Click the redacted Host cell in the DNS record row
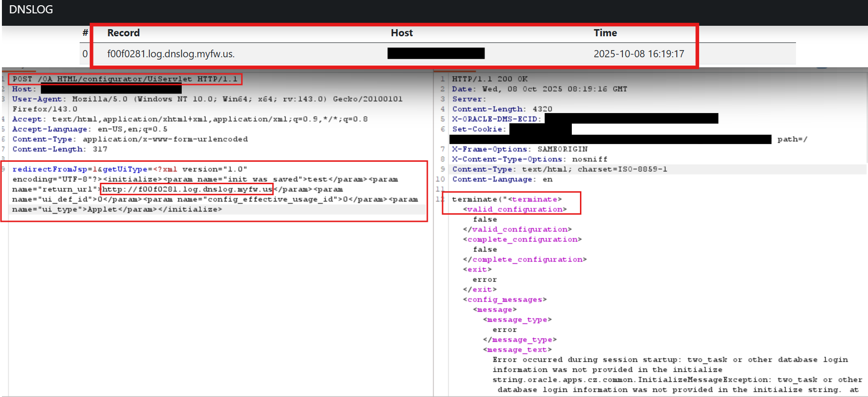Viewport: 868px width, 397px height. 436,53
